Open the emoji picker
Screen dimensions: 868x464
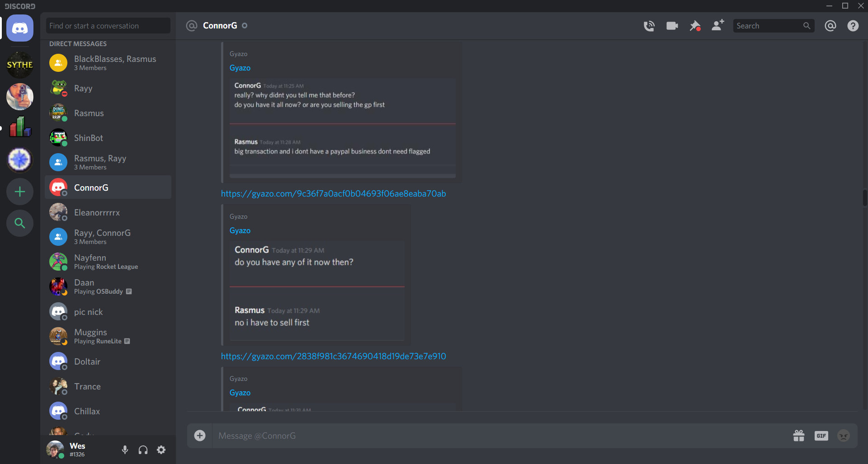point(844,436)
